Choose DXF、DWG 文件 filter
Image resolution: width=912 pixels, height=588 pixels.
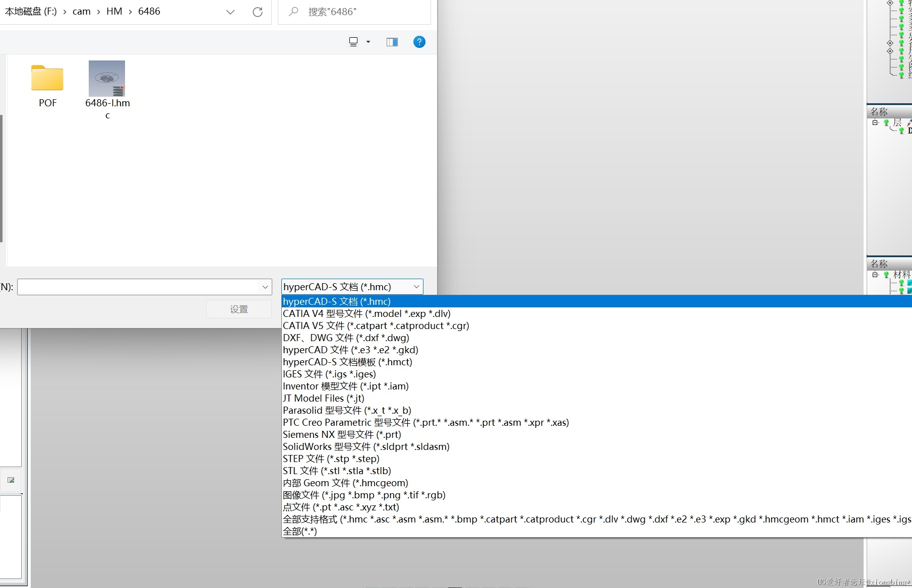click(x=597, y=338)
